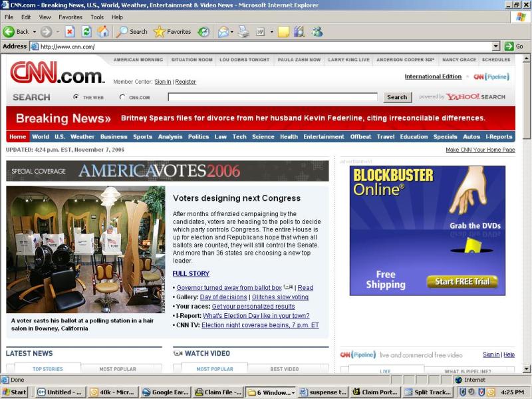Click the CNN.com logo

(57, 72)
